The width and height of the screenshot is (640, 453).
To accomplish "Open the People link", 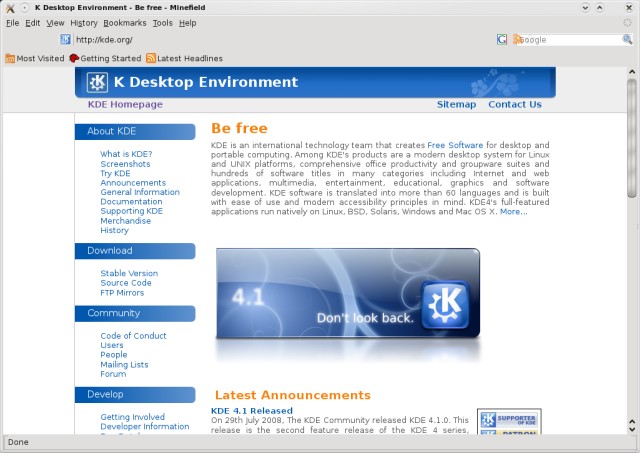I will [113, 355].
